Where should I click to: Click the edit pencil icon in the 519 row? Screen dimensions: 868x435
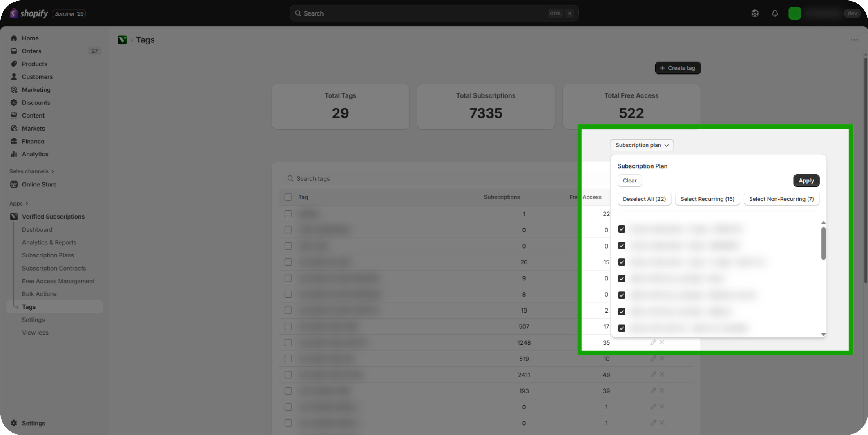click(653, 358)
